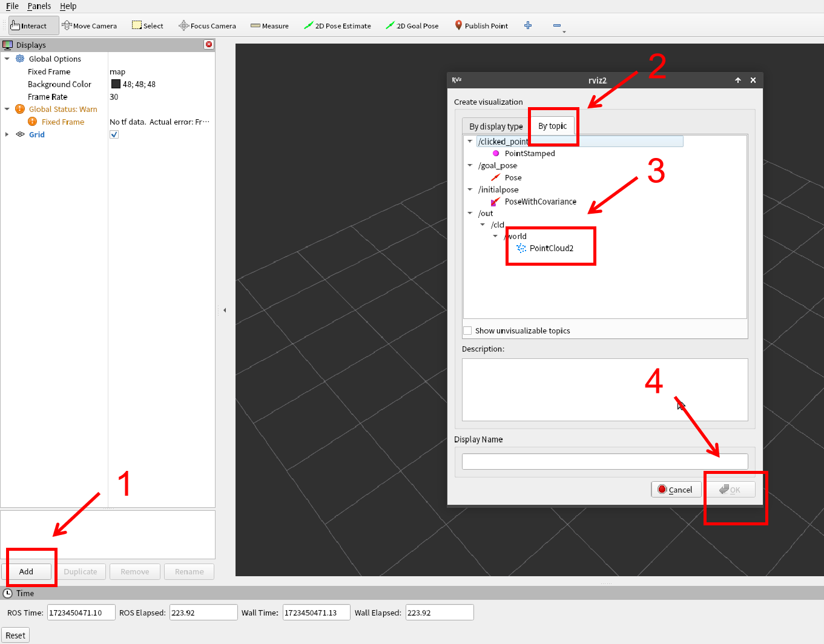Enable Show unvisualizable topics
This screenshot has height=644, width=824.
467,330
